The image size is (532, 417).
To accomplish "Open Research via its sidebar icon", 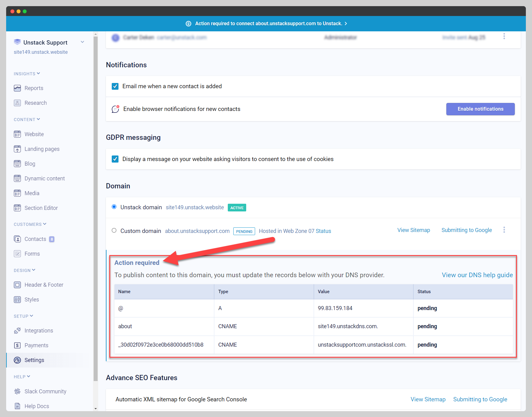I will [x=17, y=103].
